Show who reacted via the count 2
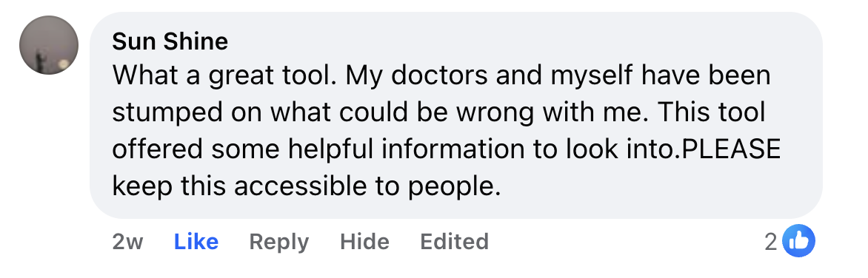Viewport: 868px width, 278px height. [771, 242]
